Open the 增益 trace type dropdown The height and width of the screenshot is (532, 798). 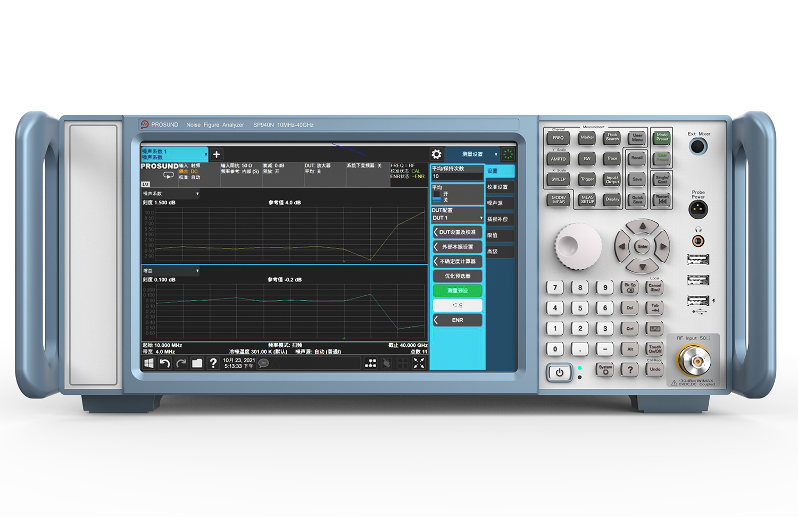click(x=171, y=271)
